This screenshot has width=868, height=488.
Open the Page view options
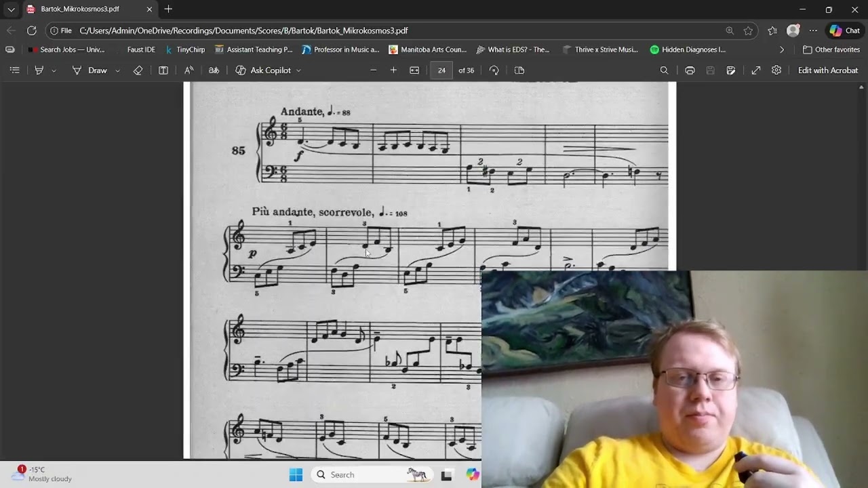click(x=519, y=70)
